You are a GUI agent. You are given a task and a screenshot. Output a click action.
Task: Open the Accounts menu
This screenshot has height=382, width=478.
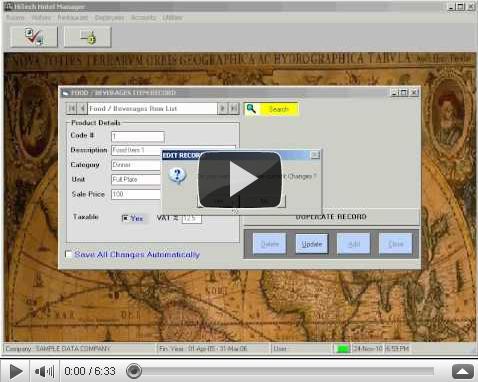[143, 18]
